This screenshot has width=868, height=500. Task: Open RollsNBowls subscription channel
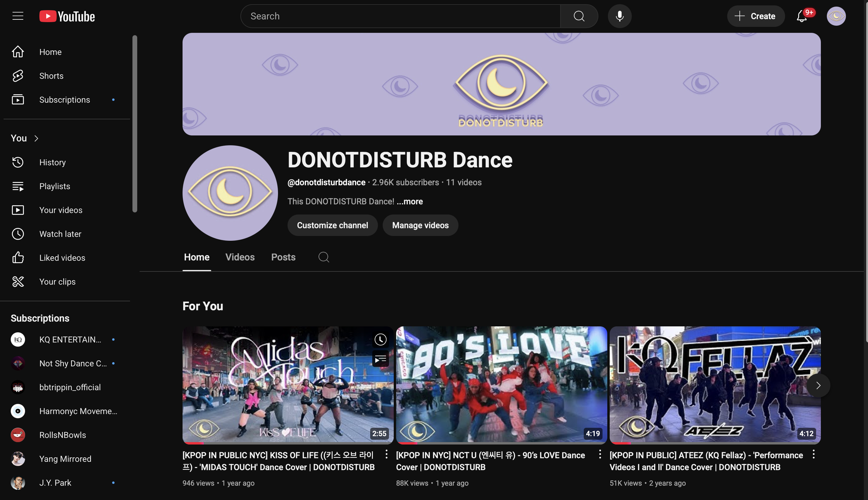67,435
